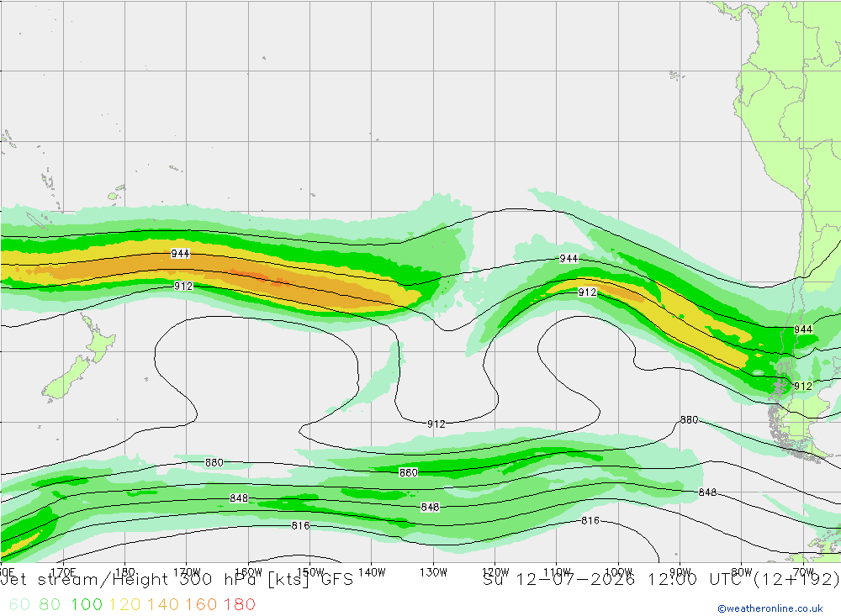The width and height of the screenshot is (841, 616).
Task: Click the 80W longitude axis label
Action: tap(742, 572)
